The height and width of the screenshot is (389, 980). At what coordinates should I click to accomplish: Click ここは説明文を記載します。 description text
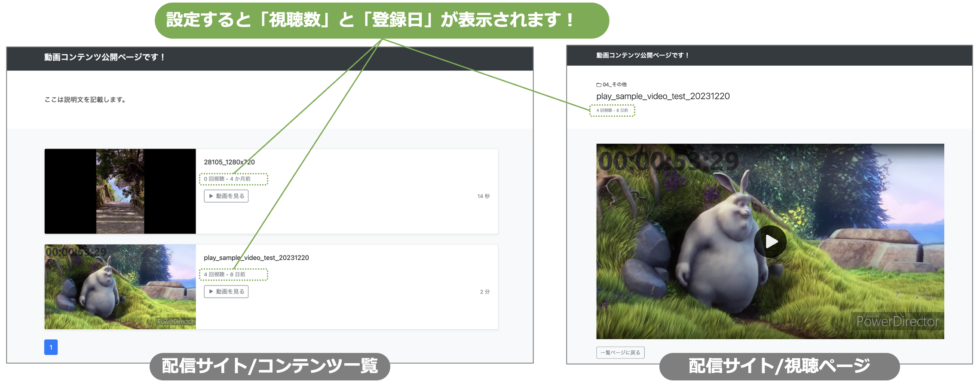click(x=85, y=100)
